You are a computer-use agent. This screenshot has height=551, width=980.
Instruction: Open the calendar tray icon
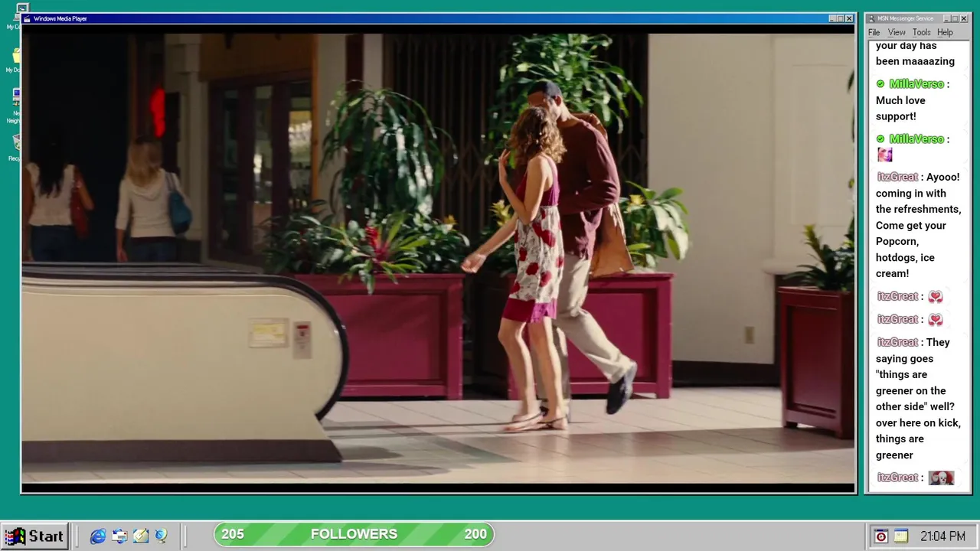point(900,536)
